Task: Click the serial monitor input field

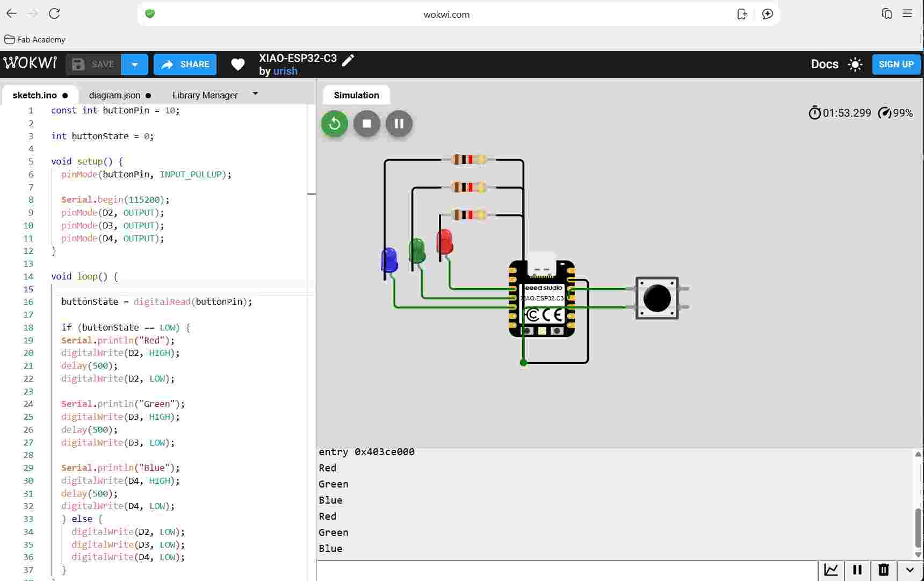Action: pos(567,570)
